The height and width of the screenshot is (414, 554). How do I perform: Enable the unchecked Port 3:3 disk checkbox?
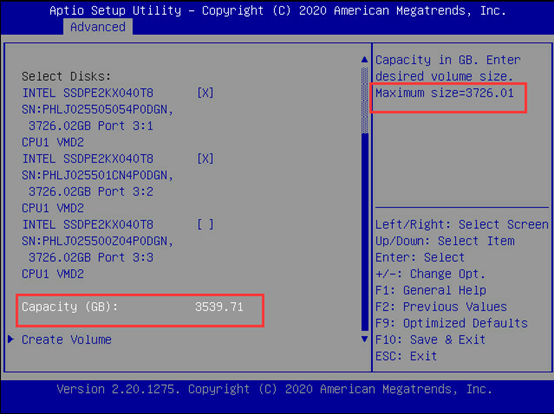[205, 224]
